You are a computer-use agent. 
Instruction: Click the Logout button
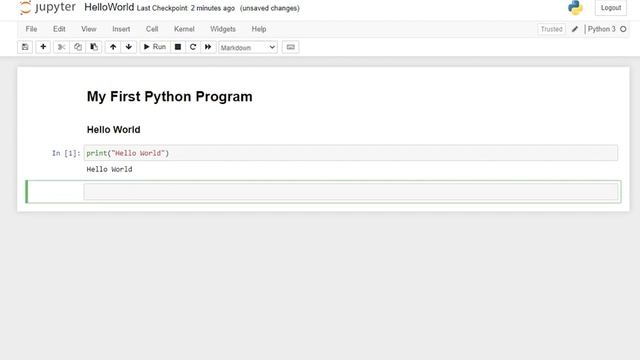pos(611,8)
